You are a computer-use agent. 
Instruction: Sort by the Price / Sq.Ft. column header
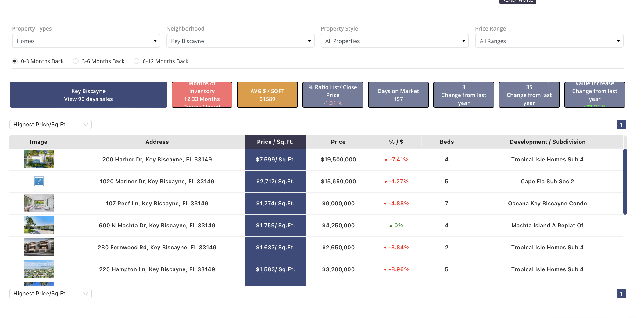[x=275, y=142]
